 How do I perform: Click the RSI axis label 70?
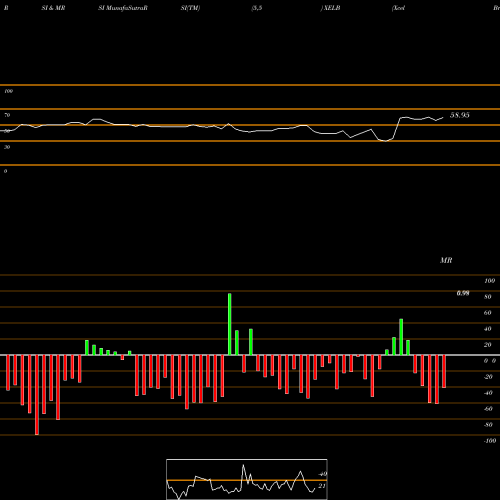[7, 115]
